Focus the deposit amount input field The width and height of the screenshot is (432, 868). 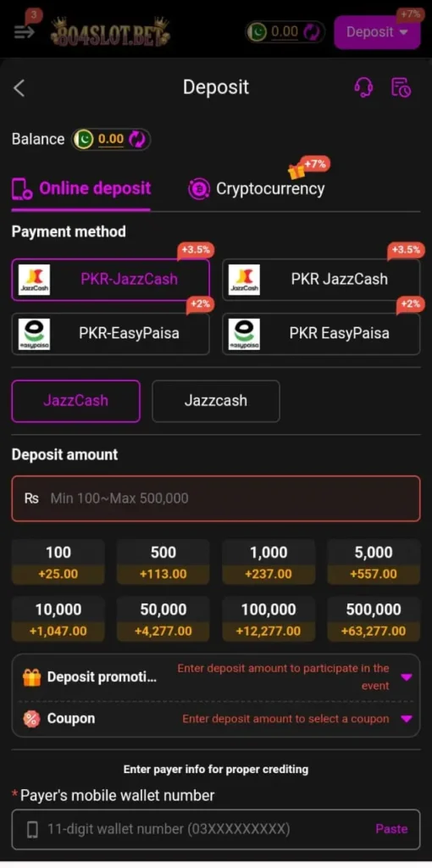[216, 498]
